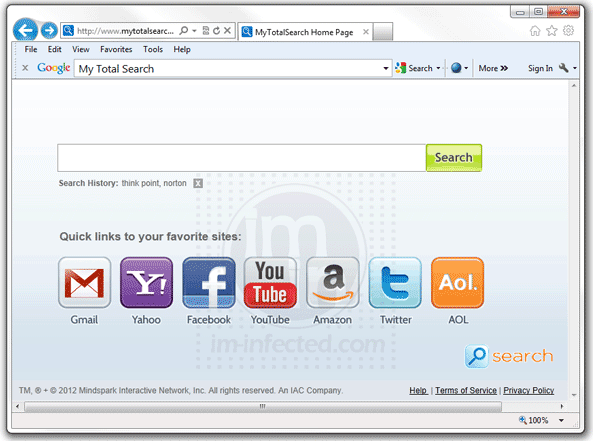Click Sign In on the Google toolbar
This screenshot has height=441, width=593.
point(540,68)
